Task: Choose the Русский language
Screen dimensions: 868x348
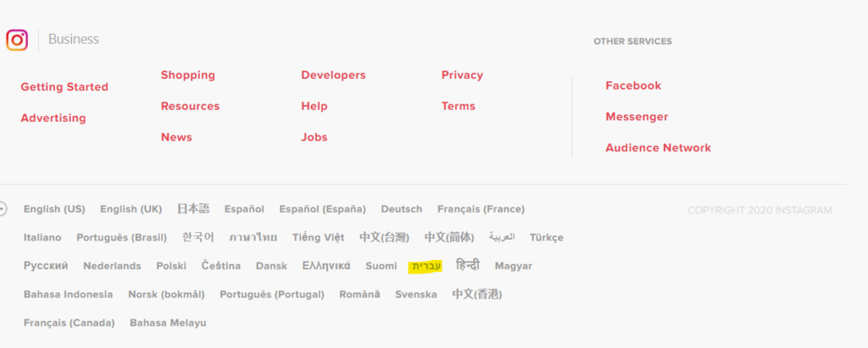Action: click(46, 266)
